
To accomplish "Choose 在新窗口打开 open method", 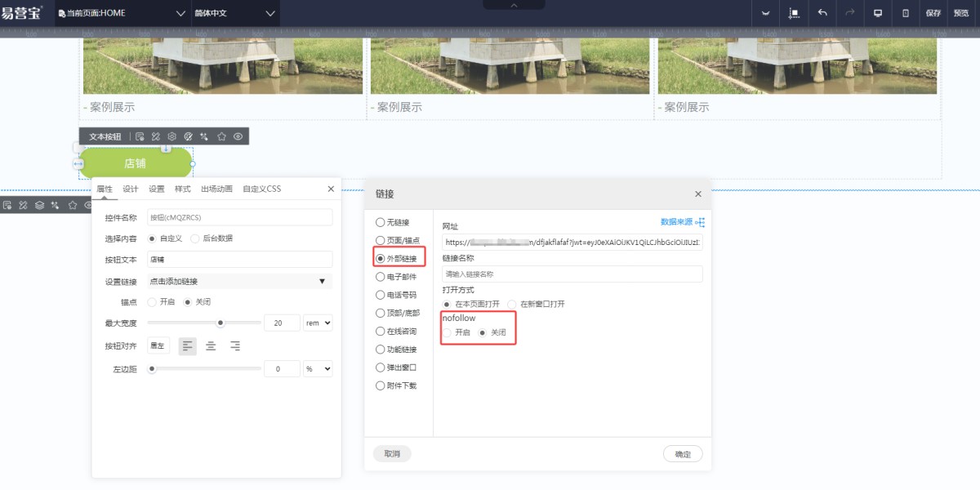I will (512, 304).
